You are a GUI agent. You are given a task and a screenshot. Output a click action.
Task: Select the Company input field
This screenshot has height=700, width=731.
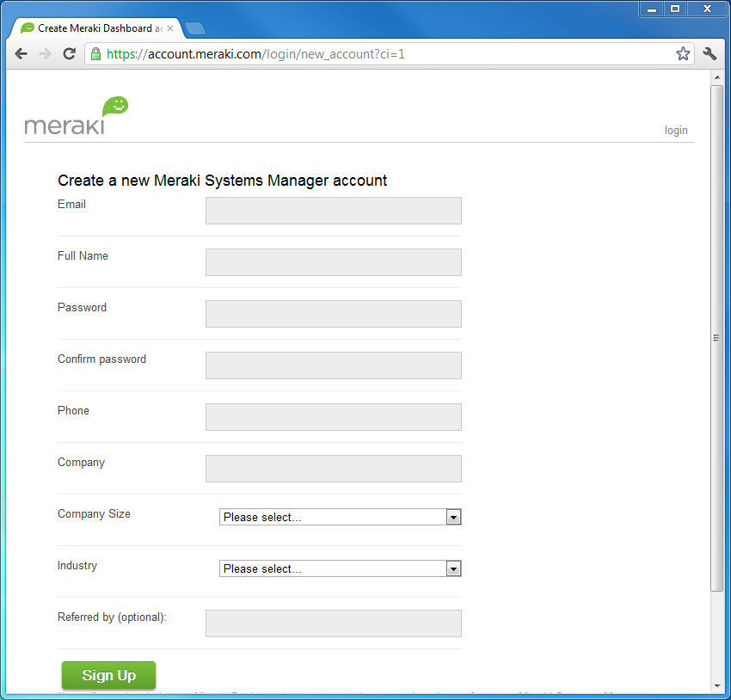tap(334, 469)
